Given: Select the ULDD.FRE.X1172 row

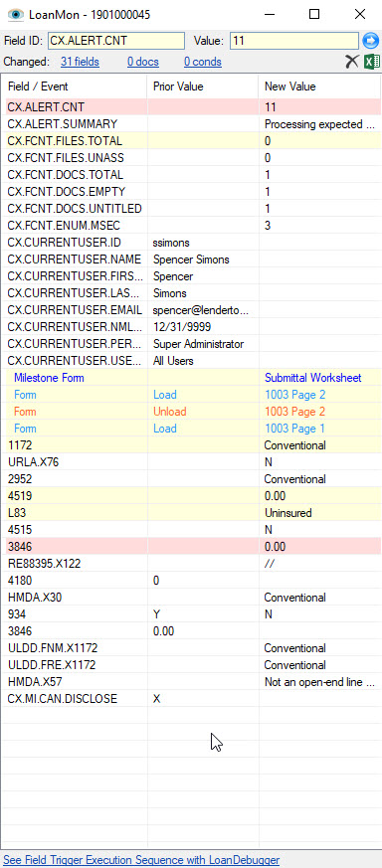Looking at the screenshot, I should [x=191, y=665].
